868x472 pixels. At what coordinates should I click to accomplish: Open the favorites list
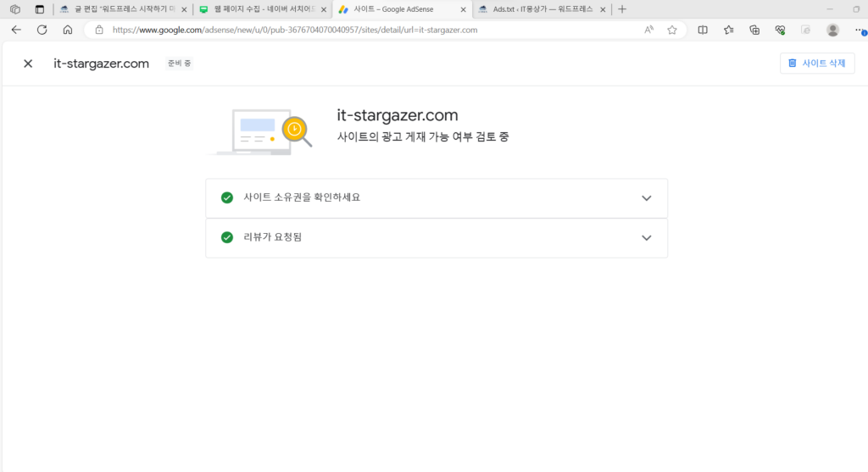[728, 30]
